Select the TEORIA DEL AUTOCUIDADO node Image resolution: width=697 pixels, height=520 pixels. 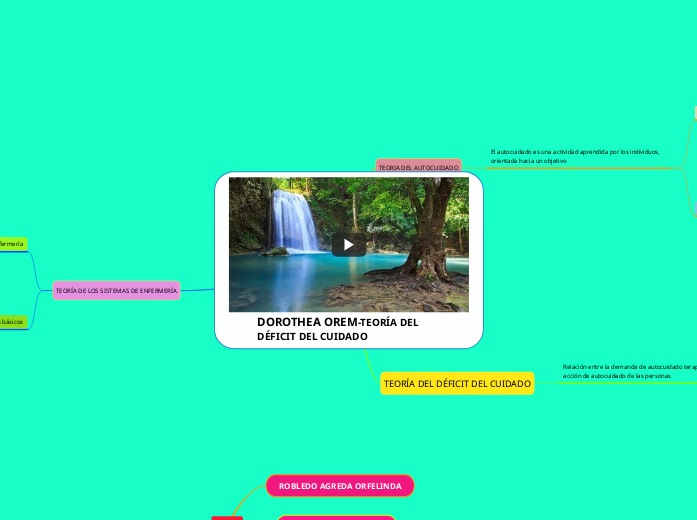[x=418, y=167]
